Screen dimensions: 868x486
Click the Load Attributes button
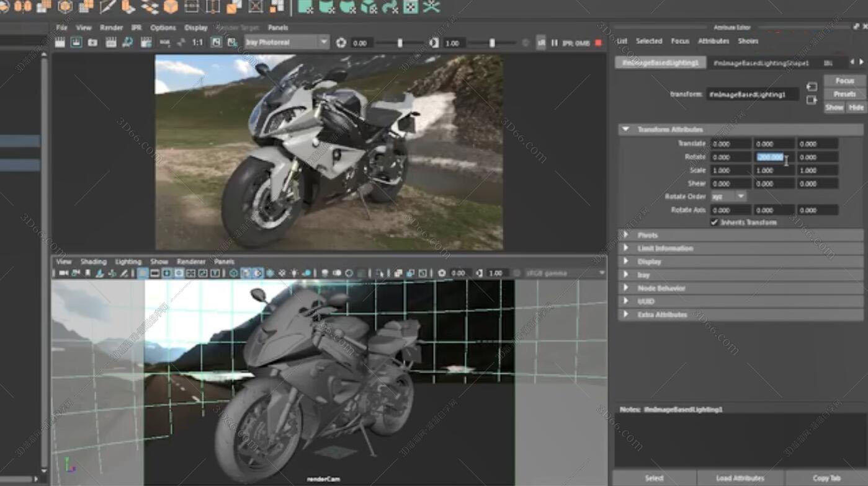(740, 478)
